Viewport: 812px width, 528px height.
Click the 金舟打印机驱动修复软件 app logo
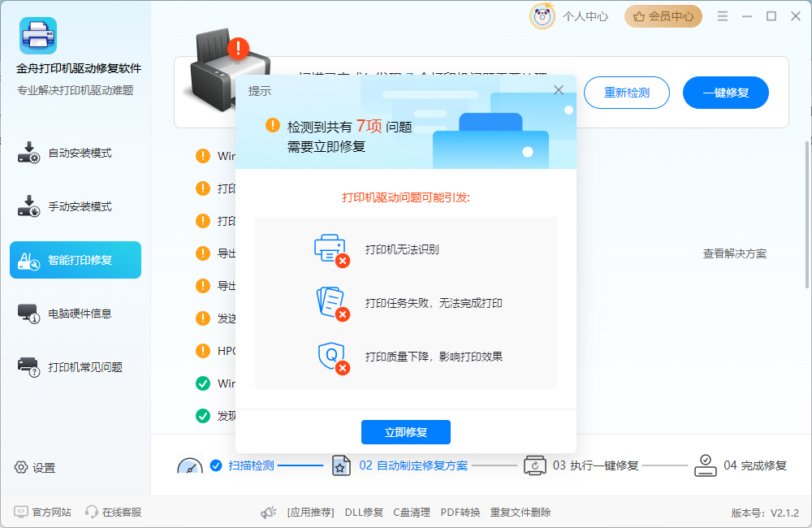tap(38, 36)
